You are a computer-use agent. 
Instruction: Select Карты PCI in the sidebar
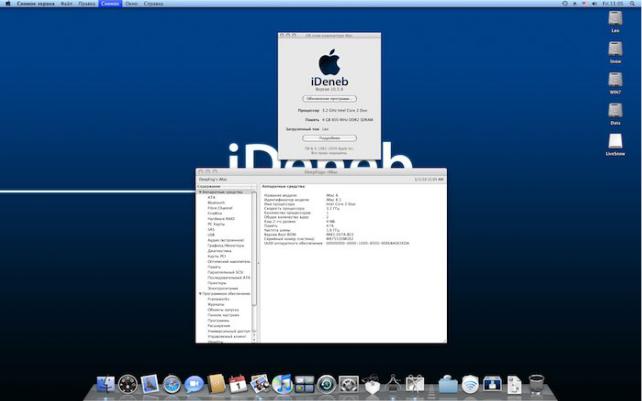(217, 256)
